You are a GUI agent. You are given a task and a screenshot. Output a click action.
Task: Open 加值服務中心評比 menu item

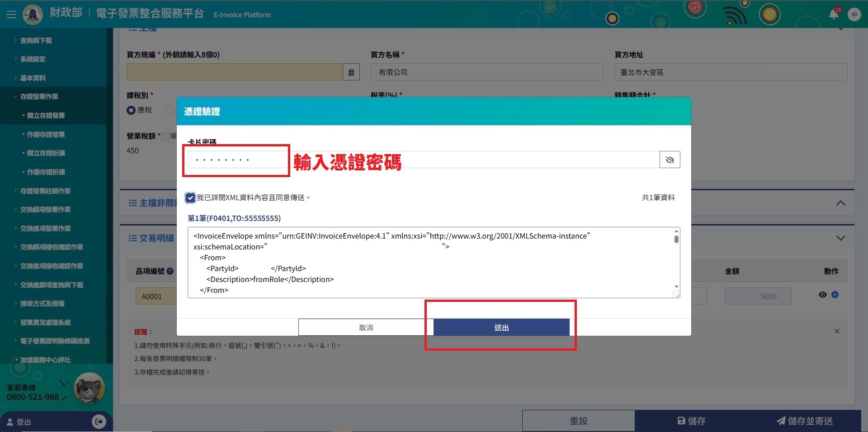coord(45,360)
